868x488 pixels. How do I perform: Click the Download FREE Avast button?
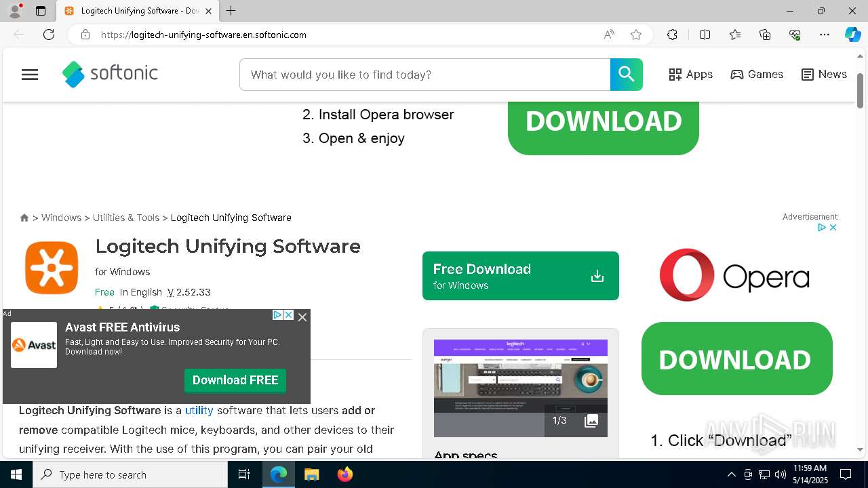(235, 380)
